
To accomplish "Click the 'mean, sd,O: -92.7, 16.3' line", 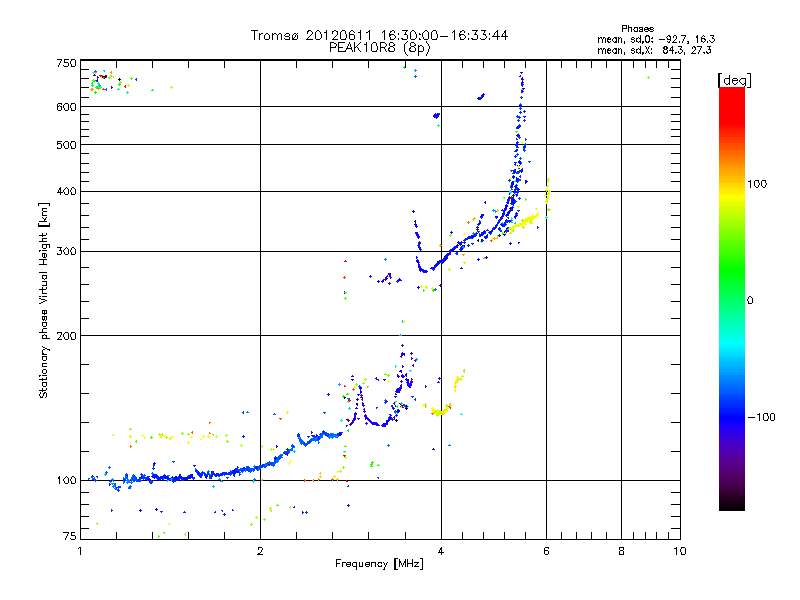I will [x=656, y=39].
